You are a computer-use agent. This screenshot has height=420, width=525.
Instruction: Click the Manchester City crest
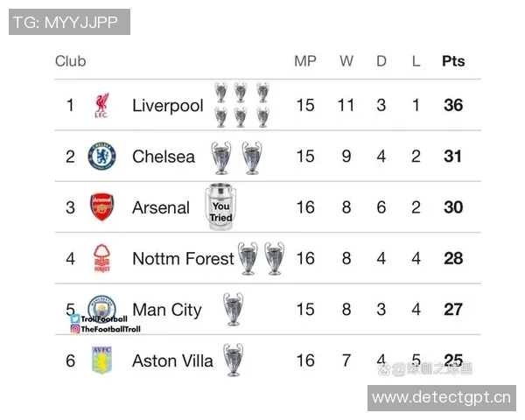point(101,307)
